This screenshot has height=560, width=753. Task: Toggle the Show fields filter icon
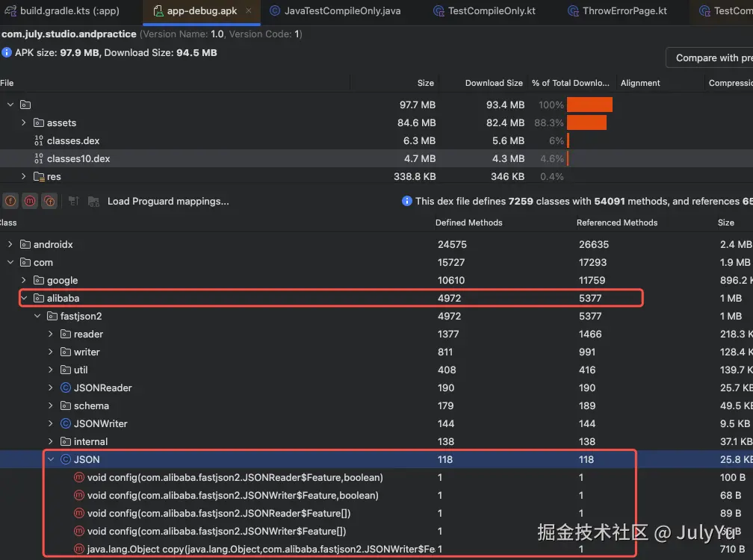click(10, 201)
